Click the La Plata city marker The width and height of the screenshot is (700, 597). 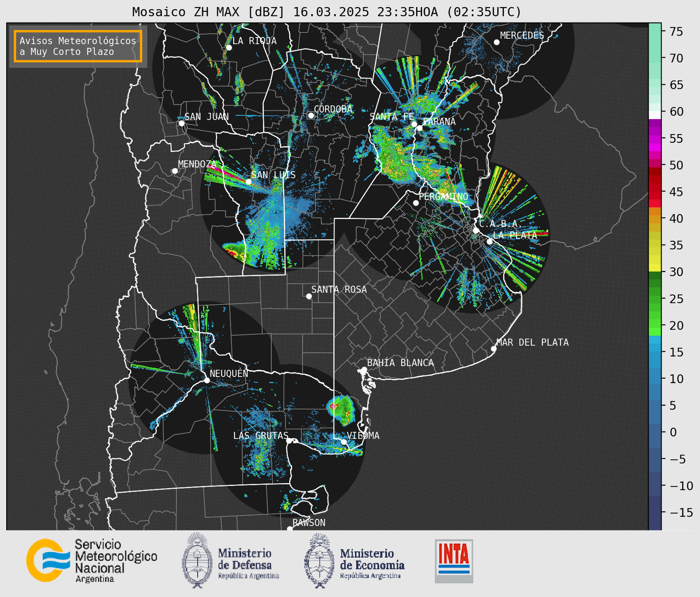pyautogui.click(x=490, y=242)
